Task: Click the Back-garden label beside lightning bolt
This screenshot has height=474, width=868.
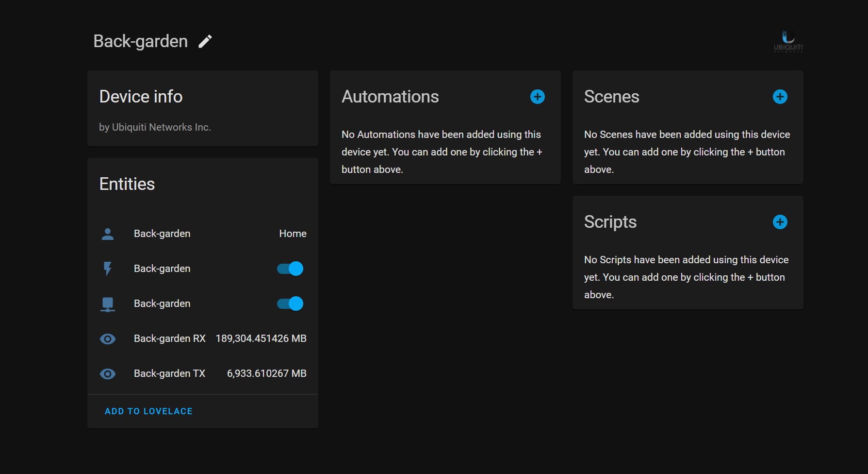Action: pos(162,269)
